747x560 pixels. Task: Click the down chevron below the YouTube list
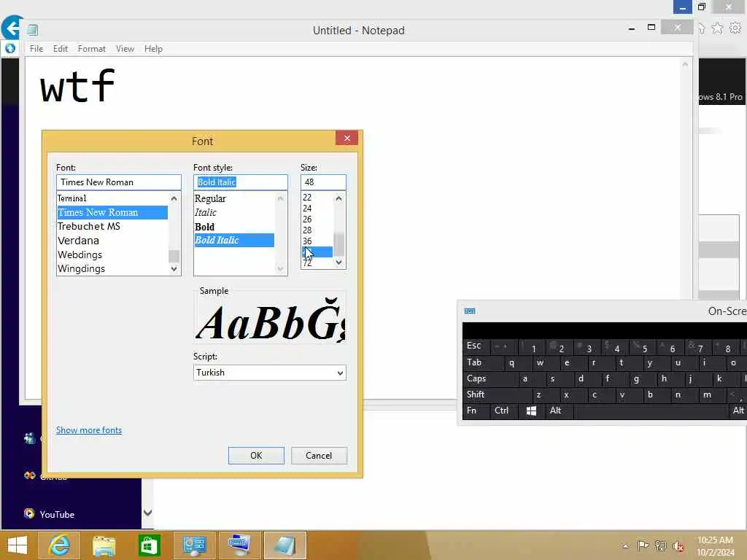point(147,513)
